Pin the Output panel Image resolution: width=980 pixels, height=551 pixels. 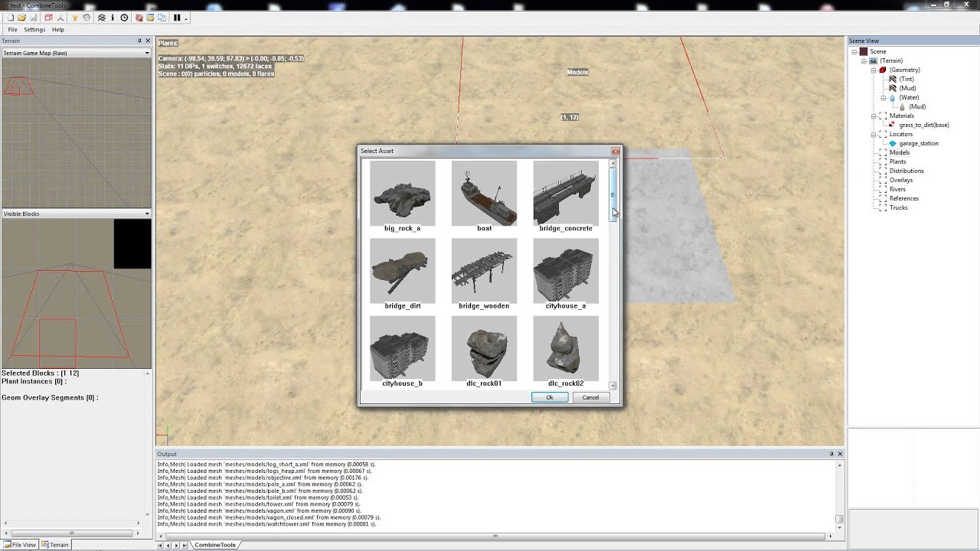click(831, 454)
